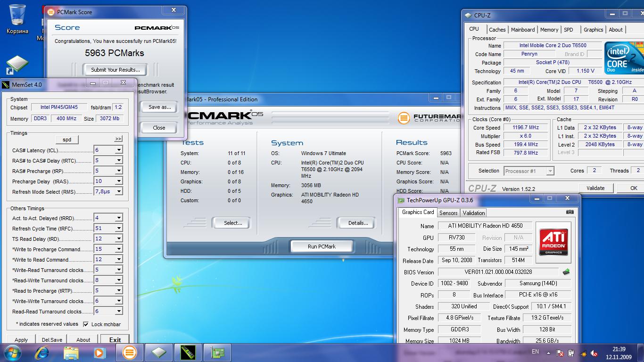Screen dimensions: 644x362
Task: Click the Exit button in MemSet
Action: point(115,339)
